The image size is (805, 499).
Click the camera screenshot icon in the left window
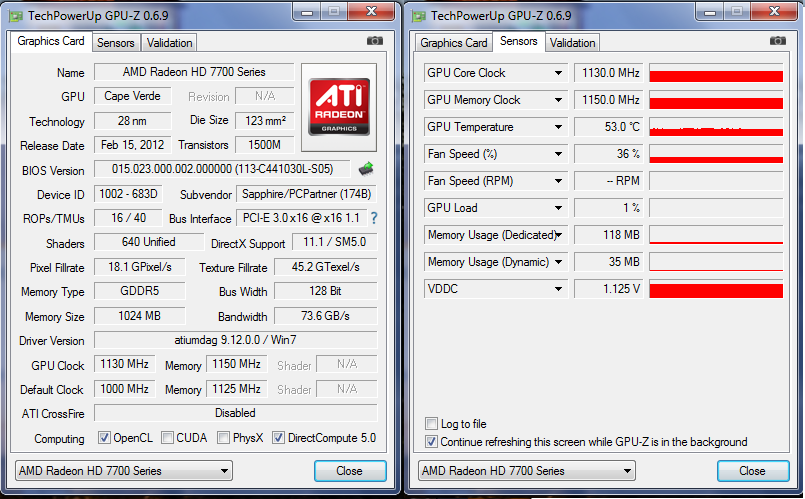[375, 41]
